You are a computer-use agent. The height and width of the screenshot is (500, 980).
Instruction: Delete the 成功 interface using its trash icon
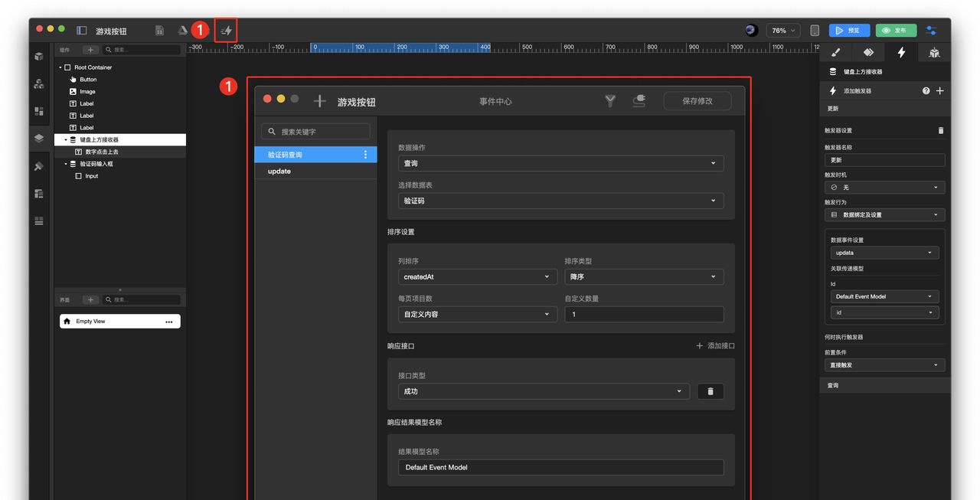point(710,391)
